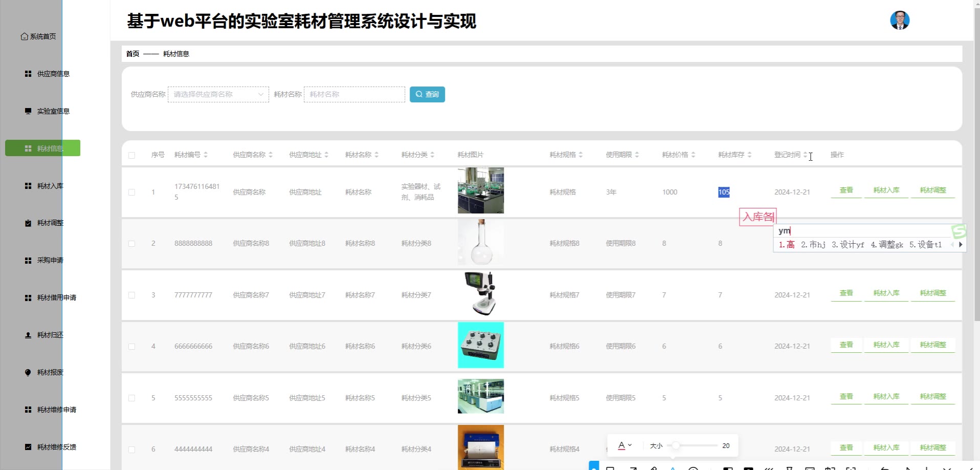Check the checkbox for row 1
The image size is (980, 470).
[x=132, y=193]
